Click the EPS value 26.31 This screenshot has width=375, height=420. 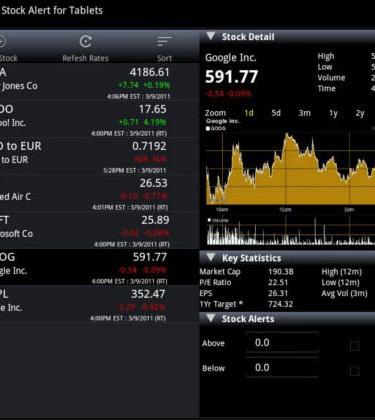(x=278, y=293)
